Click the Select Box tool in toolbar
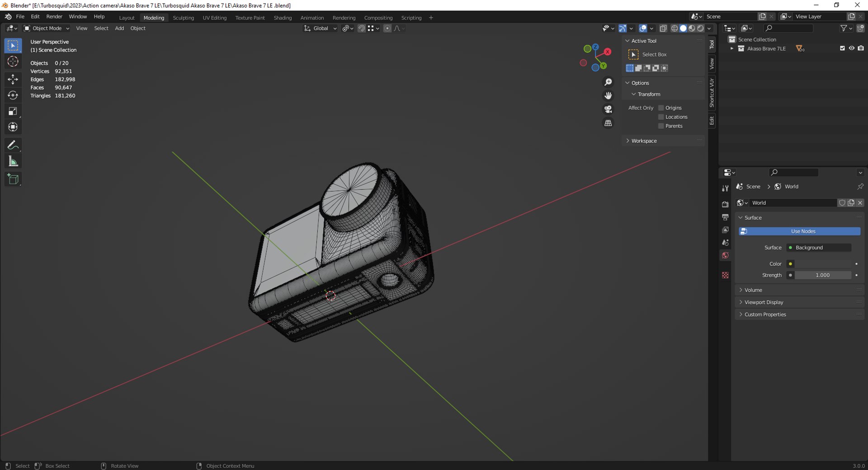The width and height of the screenshot is (868, 470). [13, 46]
